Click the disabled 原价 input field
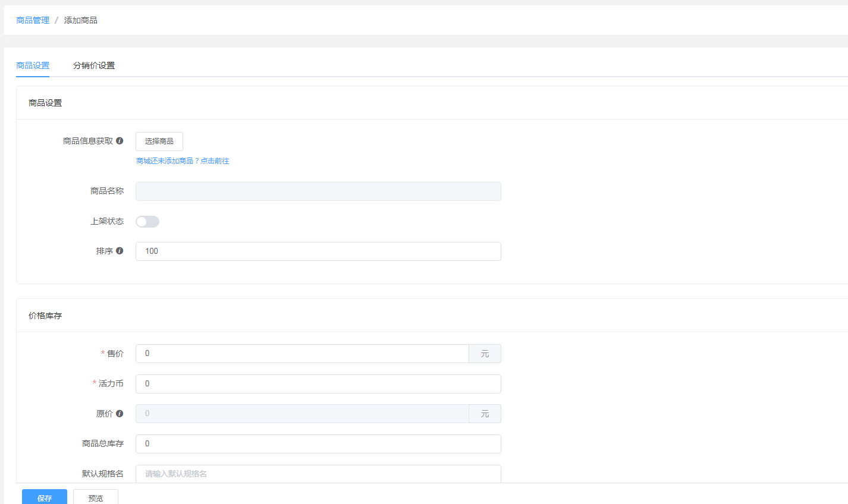 (x=302, y=414)
